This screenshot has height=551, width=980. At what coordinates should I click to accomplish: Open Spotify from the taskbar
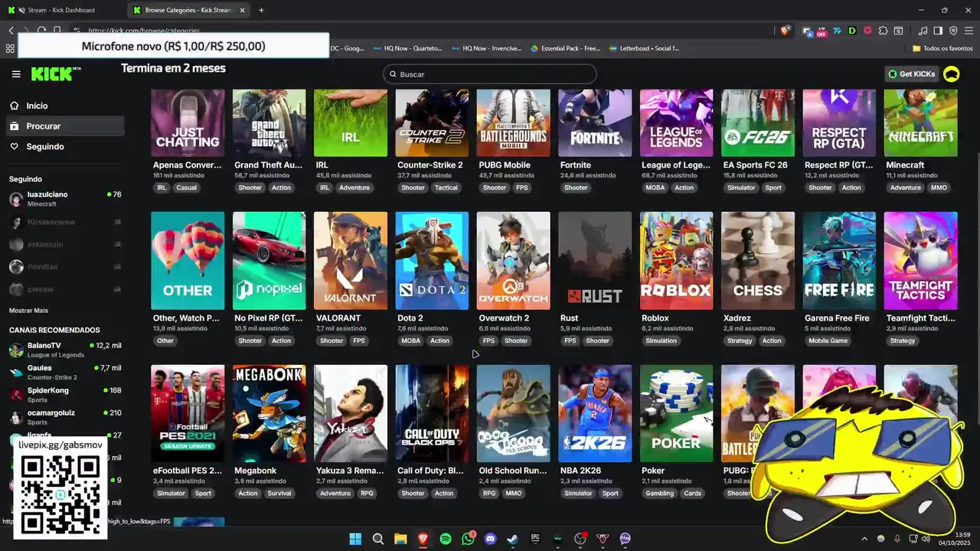point(446,539)
